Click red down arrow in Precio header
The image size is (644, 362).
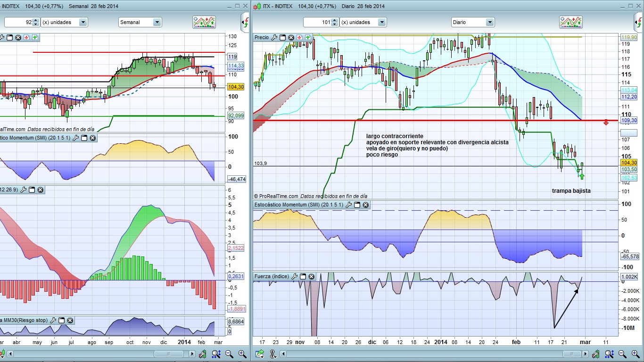pos(299,37)
